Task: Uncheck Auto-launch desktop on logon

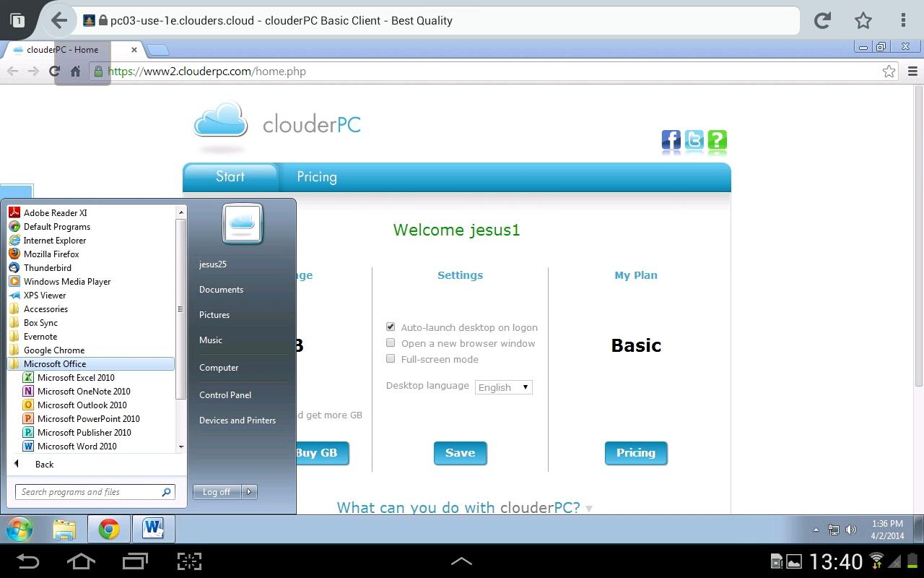Action: point(391,327)
